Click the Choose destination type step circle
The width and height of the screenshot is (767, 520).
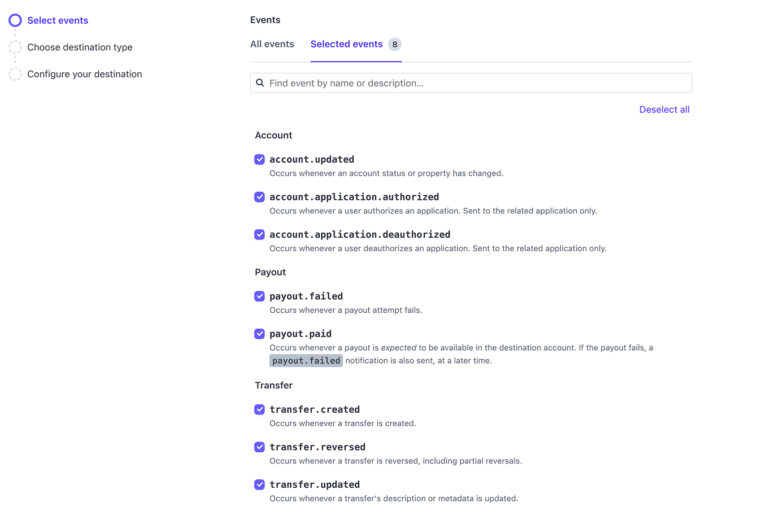15,47
